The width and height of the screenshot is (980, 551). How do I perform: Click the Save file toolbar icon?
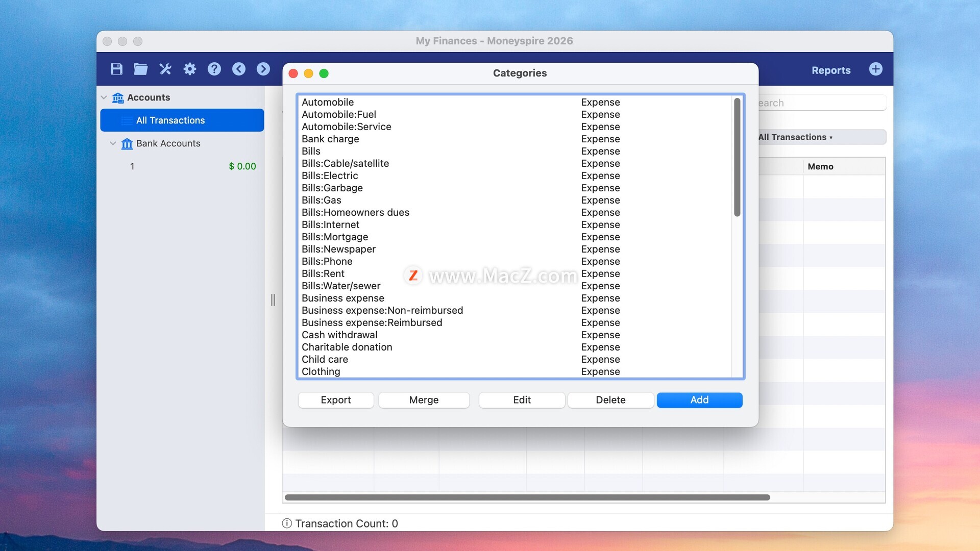coord(116,69)
